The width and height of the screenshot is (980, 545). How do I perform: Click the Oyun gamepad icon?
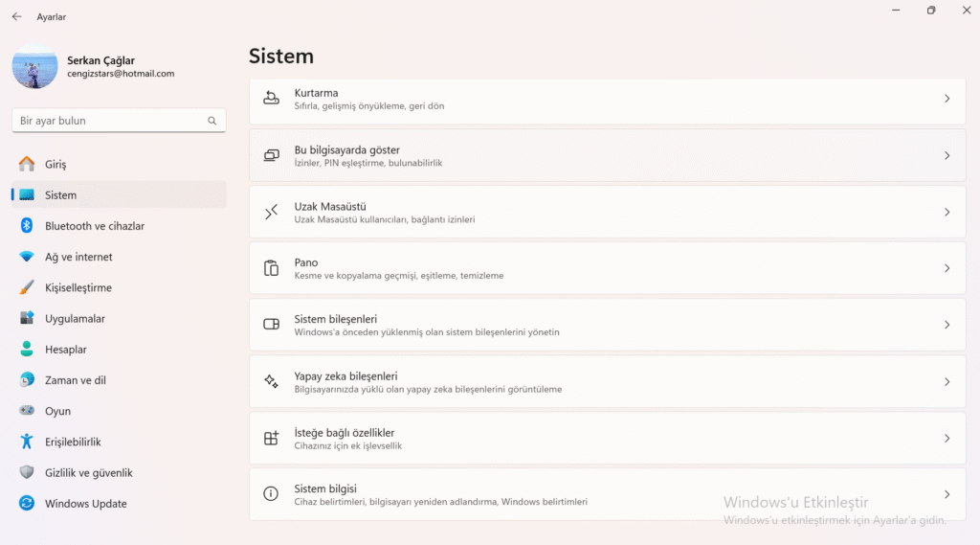coord(27,411)
